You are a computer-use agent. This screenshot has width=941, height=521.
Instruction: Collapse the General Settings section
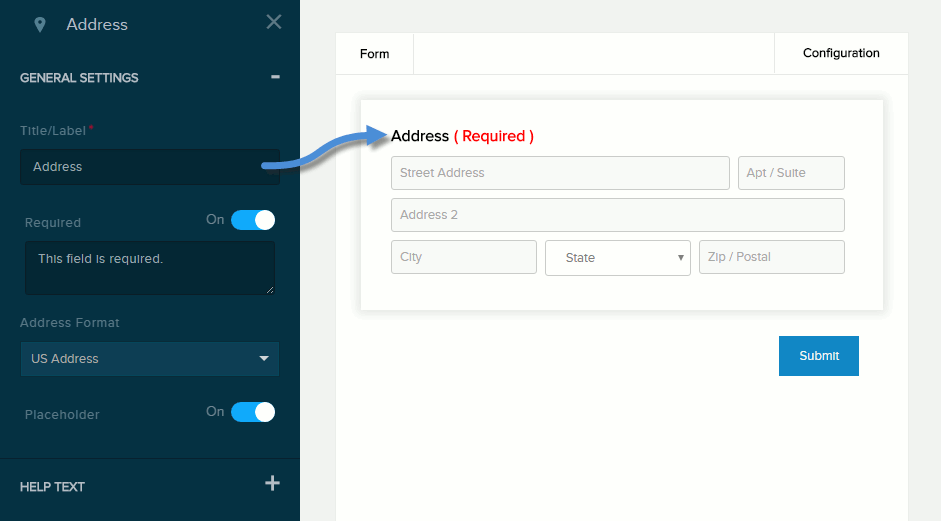[x=275, y=77]
